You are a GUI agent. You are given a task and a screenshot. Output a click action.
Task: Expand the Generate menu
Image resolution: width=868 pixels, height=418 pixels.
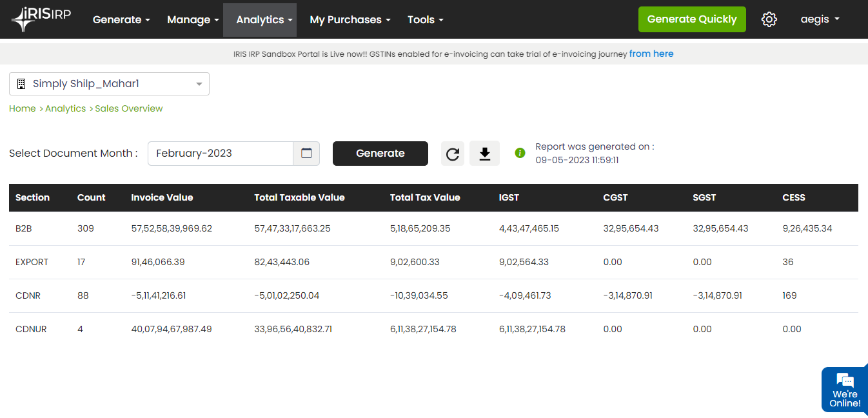pos(121,19)
